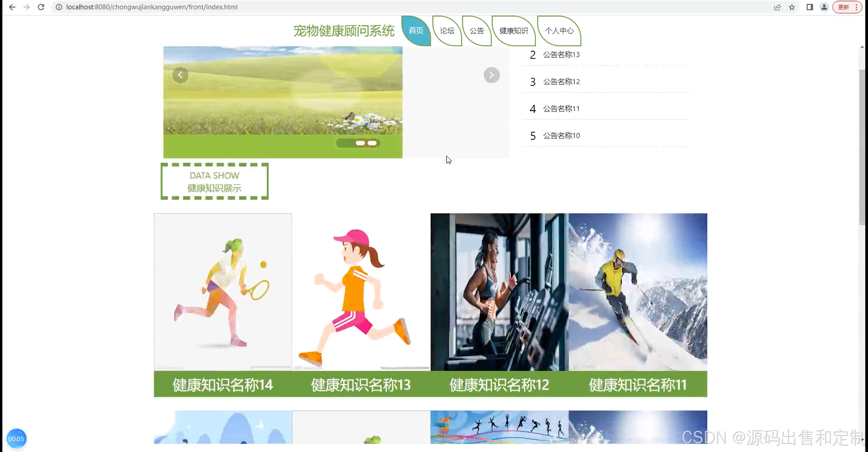Screen dimensions: 868x452
Task: Open announcement 公告名称13
Action: click(x=561, y=55)
